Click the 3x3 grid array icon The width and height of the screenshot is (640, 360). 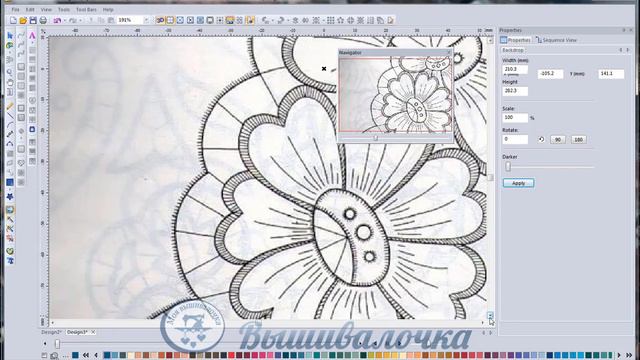pos(331,20)
